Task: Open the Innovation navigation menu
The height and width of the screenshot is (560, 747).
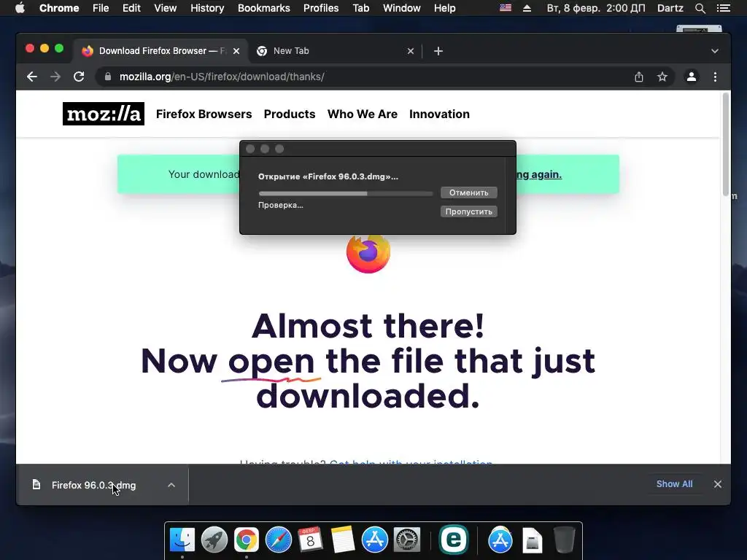Action: 439,114
